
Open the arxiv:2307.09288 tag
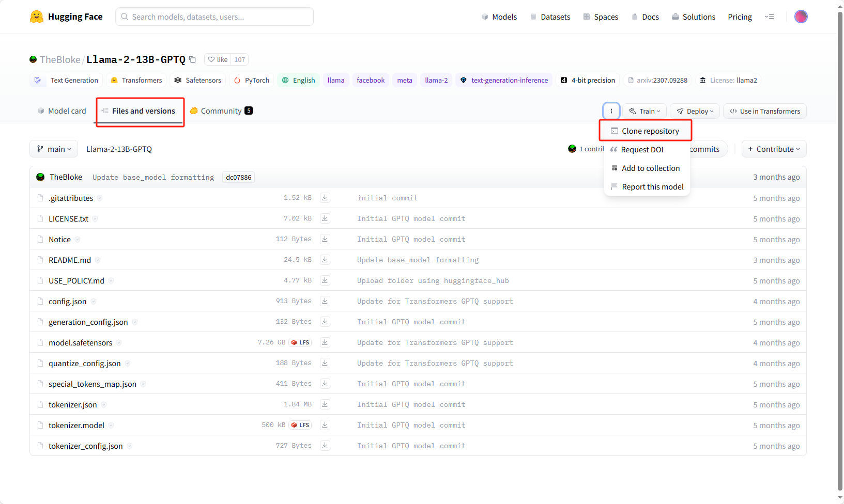click(x=657, y=80)
